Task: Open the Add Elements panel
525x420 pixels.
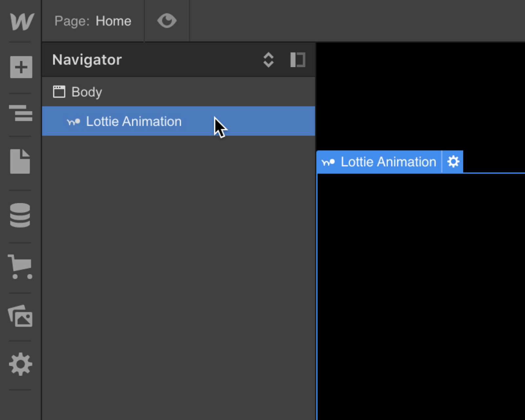Action: [x=21, y=67]
